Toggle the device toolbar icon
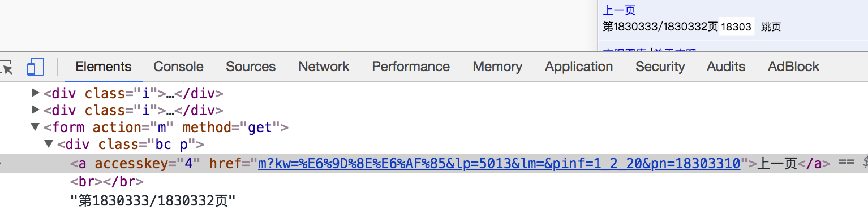Viewport: 868px width, 210px height. [36, 67]
